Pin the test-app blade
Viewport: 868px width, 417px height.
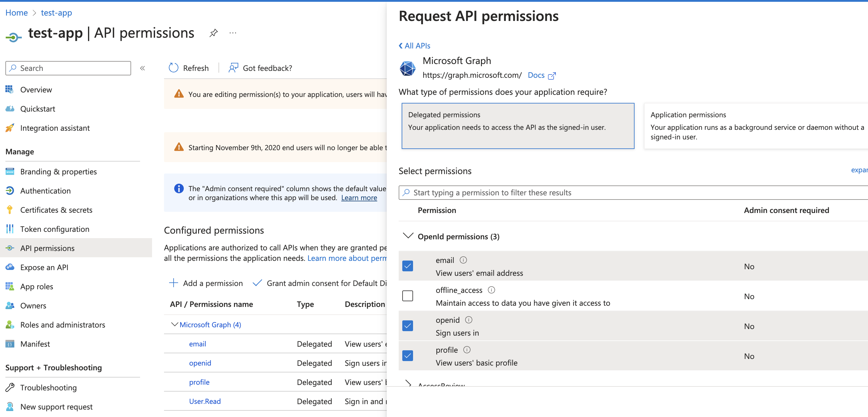coord(213,33)
